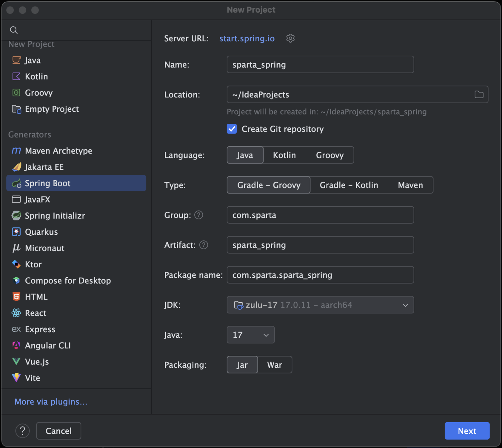Screen dimensions: 502x448
Task: Click the Location path field
Action: (x=357, y=95)
